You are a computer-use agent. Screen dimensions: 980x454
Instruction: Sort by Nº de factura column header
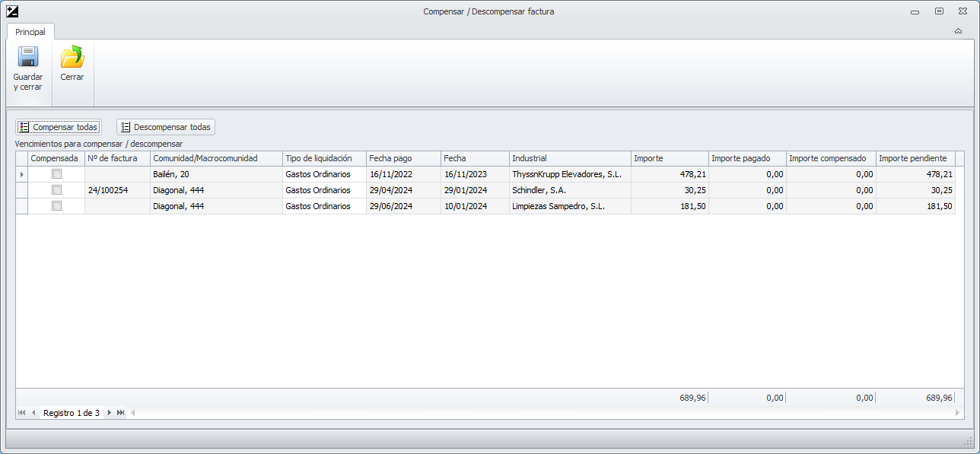pyautogui.click(x=117, y=158)
